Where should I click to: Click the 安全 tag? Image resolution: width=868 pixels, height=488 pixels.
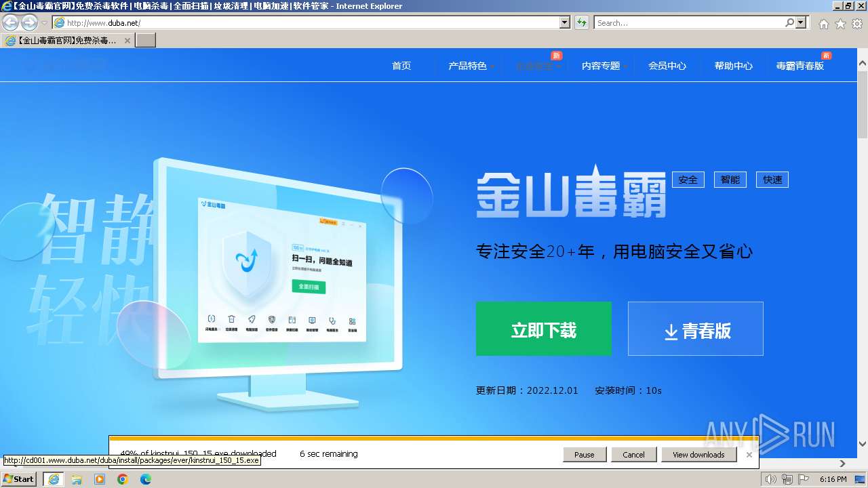[x=688, y=180]
